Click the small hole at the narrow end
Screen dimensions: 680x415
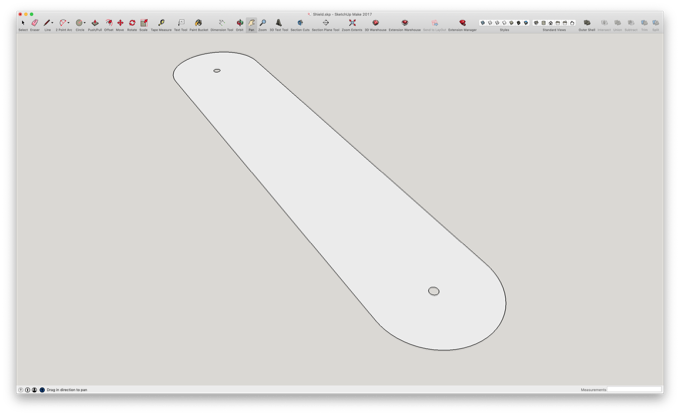point(217,71)
